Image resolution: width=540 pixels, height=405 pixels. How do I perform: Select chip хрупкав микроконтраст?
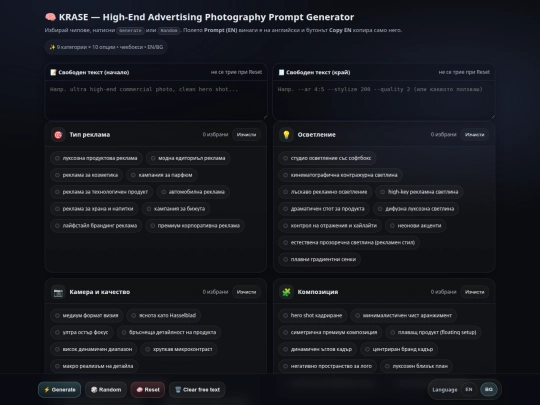tap(179, 349)
